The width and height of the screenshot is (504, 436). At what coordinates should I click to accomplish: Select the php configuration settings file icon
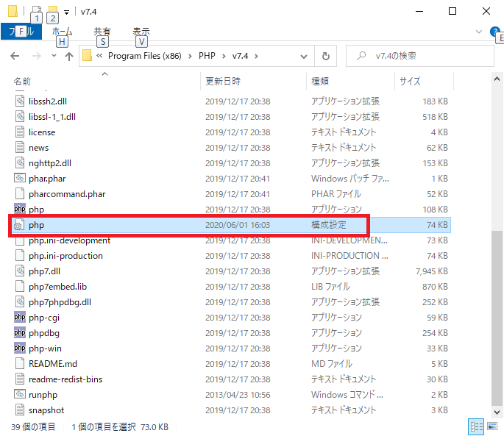pyautogui.click(x=20, y=224)
